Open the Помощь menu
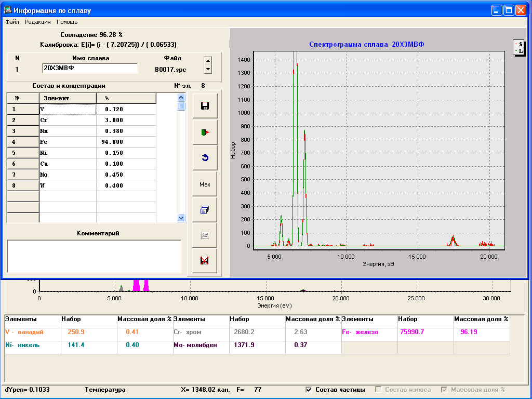 (67, 22)
